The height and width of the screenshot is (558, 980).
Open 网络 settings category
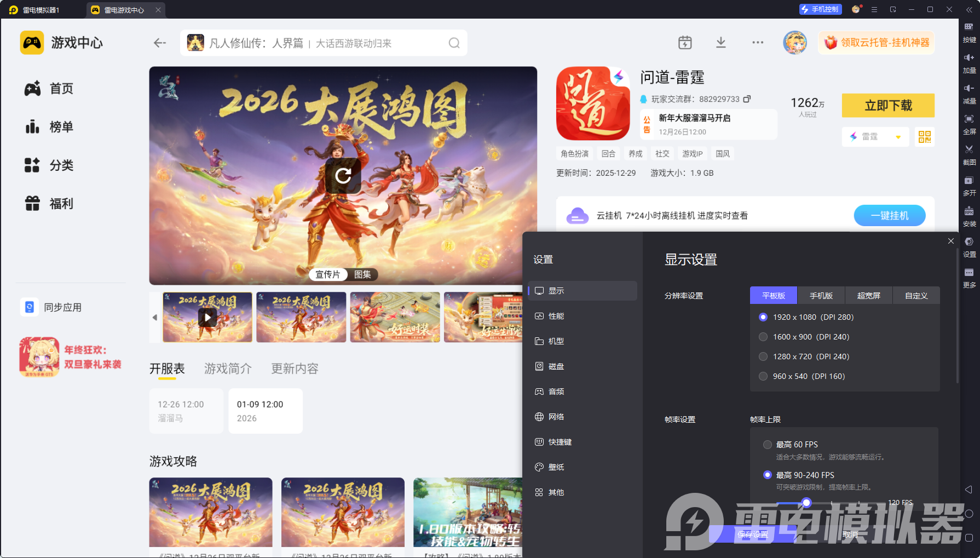pos(583,417)
